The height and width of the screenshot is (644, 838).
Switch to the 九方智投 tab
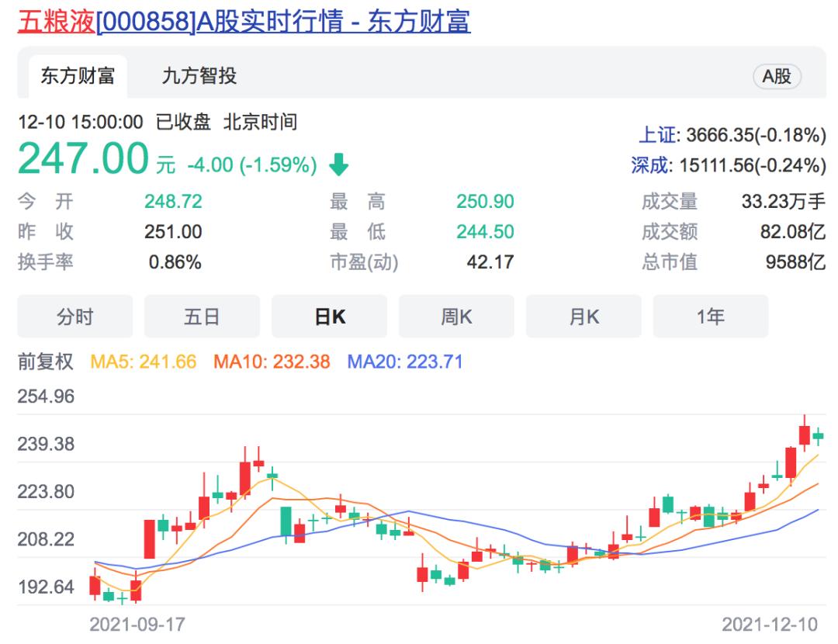click(199, 76)
